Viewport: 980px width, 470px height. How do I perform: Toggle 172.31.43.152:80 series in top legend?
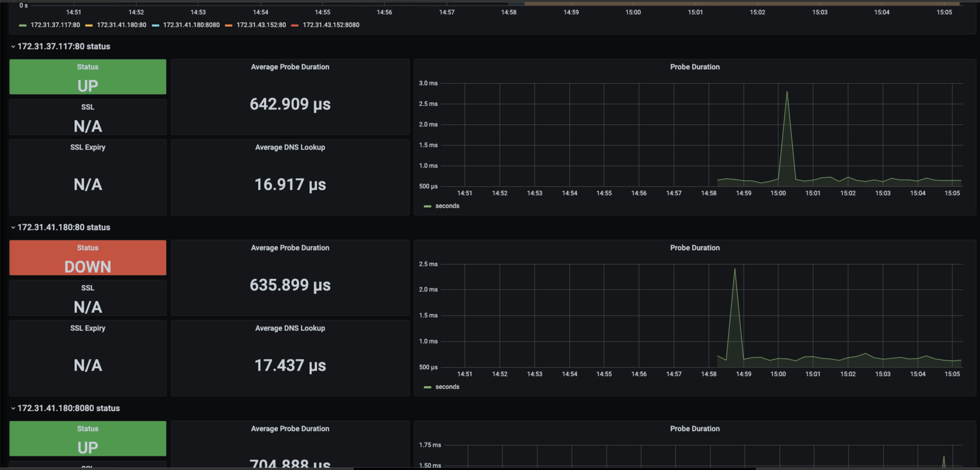pyautogui.click(x=261, y=25)
